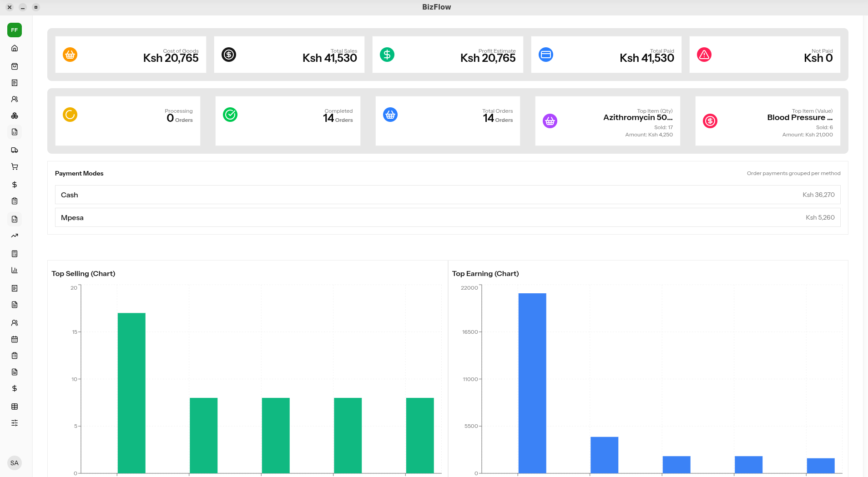The width and height of the screenshot is (868, 477).
Task: Expand the Cash payment mode row
Action: 448,195
